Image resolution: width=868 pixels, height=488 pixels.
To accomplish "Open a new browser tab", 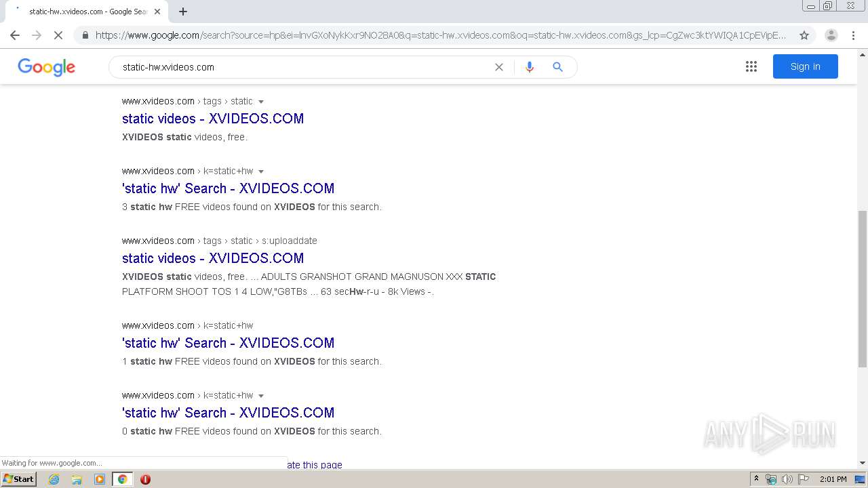I will [x=183, y=12].
